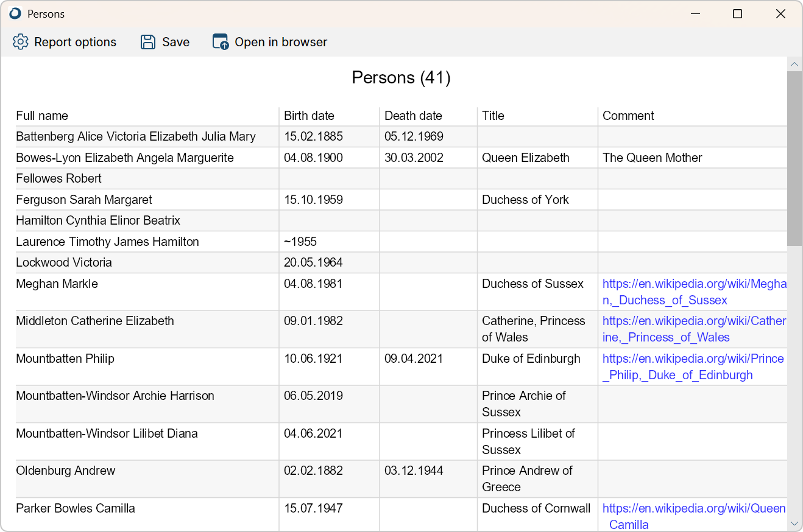Viewport: 803px width, 532px height.
Task: Select the Birth date column header
Action: click(x=309, y=116)
